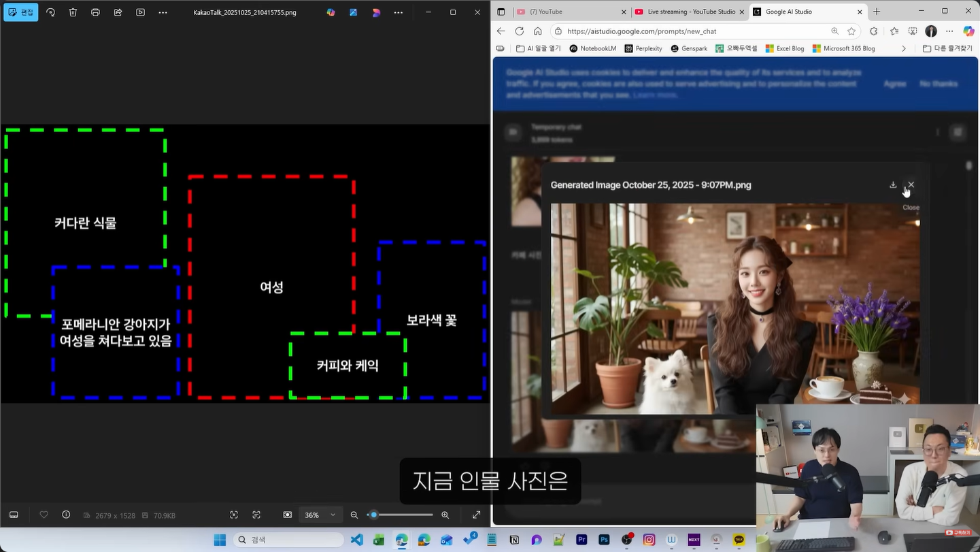Open Microsoft 365 Blog bookmark
The image size is (980, 552).
click(x=843, y=48)
